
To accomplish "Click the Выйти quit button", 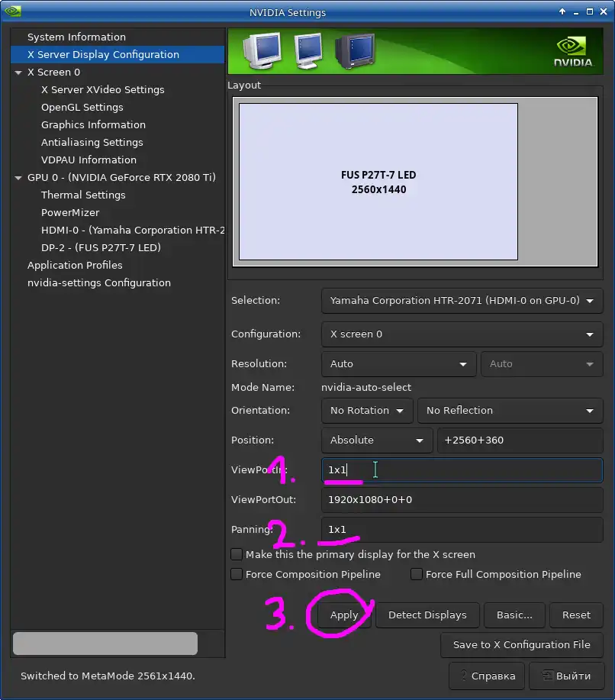I will click(x=567, y=676).
